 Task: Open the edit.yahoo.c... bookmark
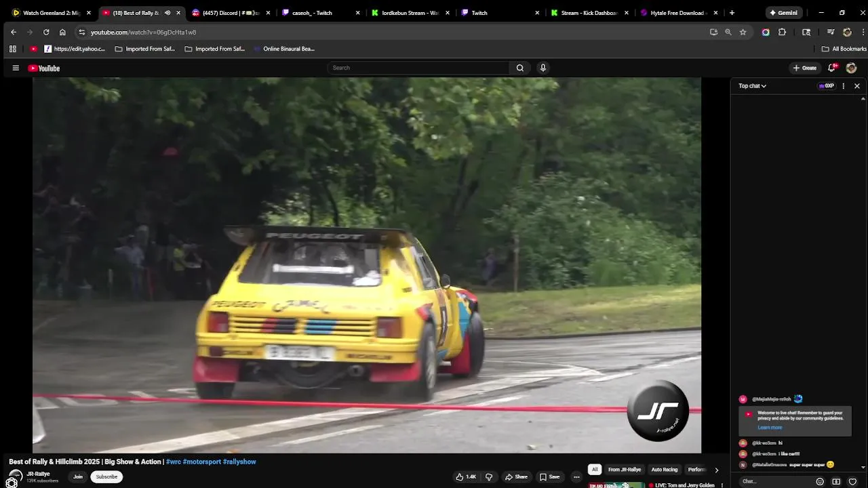(x=75, y=49)
